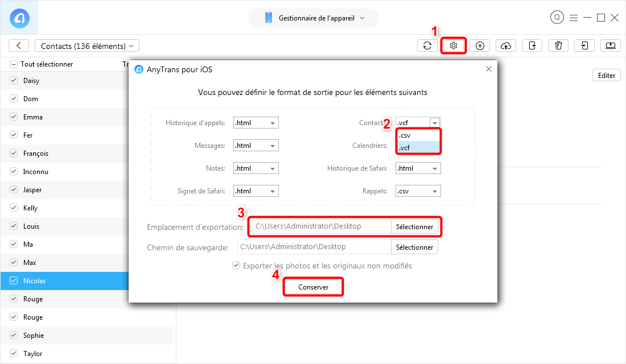Click the Chemin de sauvegarde path field
Screen dimensions: 626x364
point(314,247)
